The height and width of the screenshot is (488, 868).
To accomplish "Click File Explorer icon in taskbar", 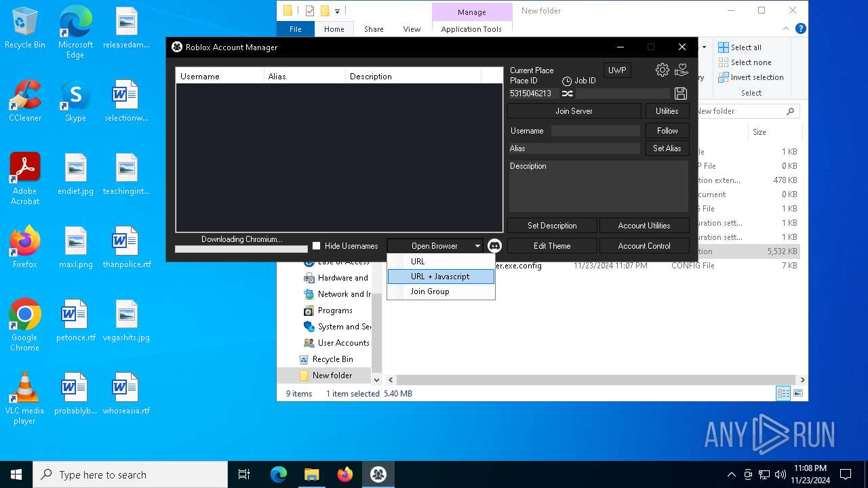I will point(312,474).
